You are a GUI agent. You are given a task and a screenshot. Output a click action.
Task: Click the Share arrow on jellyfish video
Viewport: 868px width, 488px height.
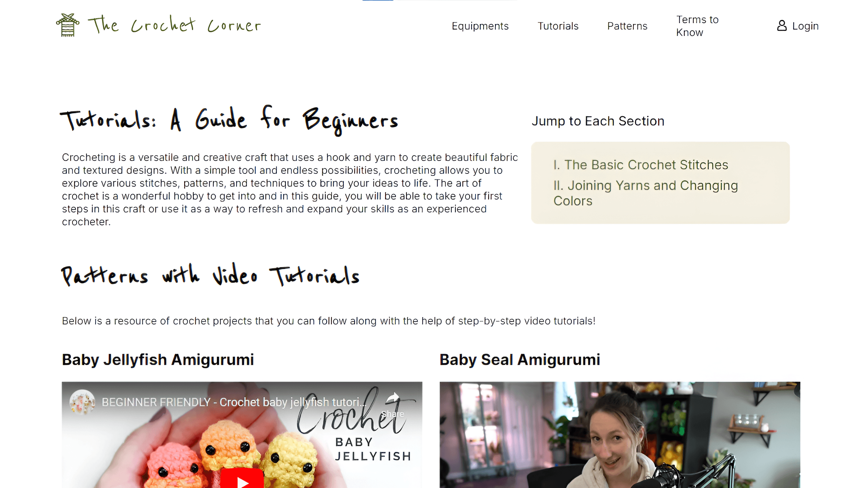(x=393, y=398)
